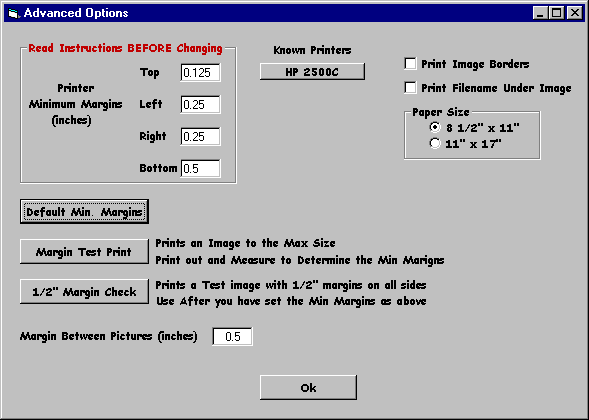This screenshot has width=589, height=420.
Task: Click the Bottom margin input box
Action: click(200, 168)
